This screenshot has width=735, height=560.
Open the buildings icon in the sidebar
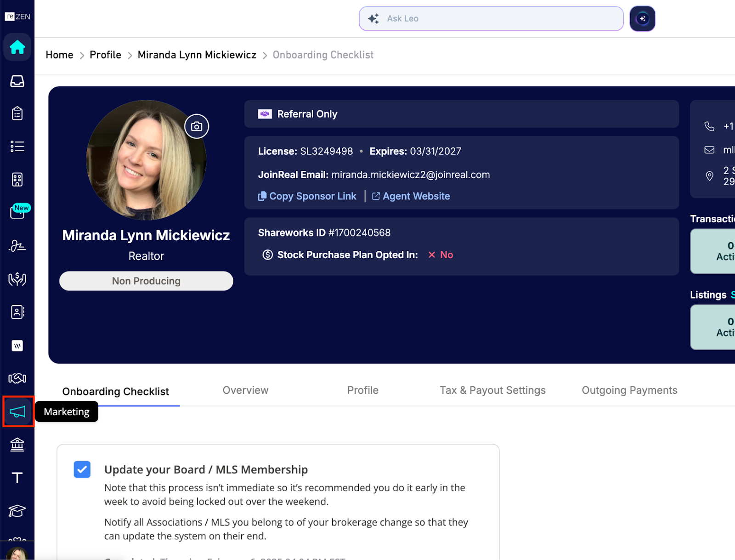[17, 179]
